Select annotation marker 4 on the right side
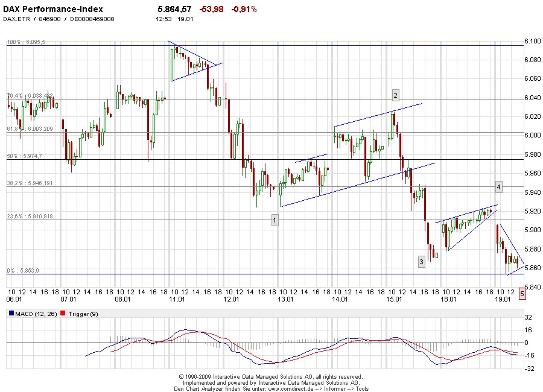Viewport: 543px width, 392px height. point(498,186)
